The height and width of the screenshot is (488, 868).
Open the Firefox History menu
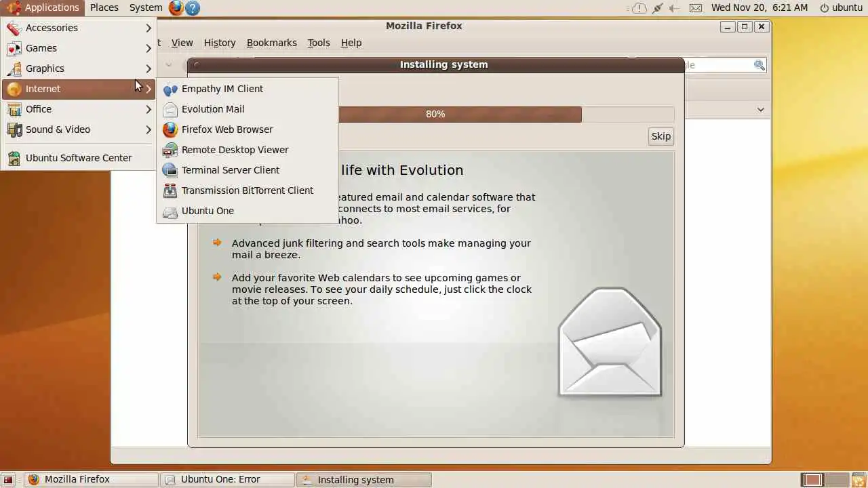220,43
